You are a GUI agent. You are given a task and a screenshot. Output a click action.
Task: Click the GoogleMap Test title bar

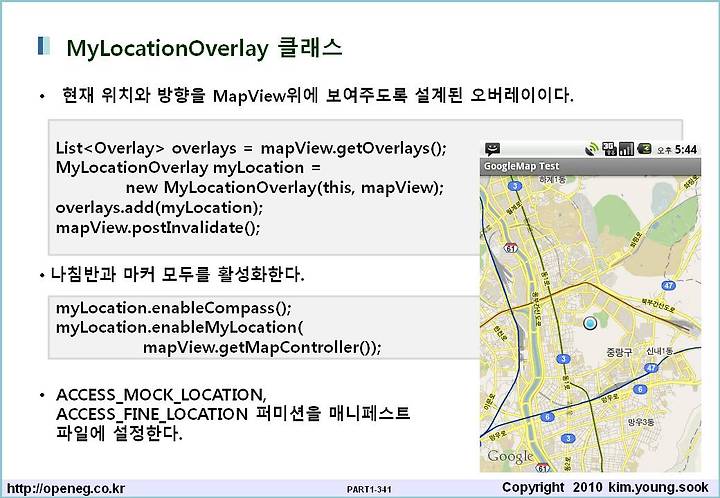pyautogui.click(x=590, y=166)
